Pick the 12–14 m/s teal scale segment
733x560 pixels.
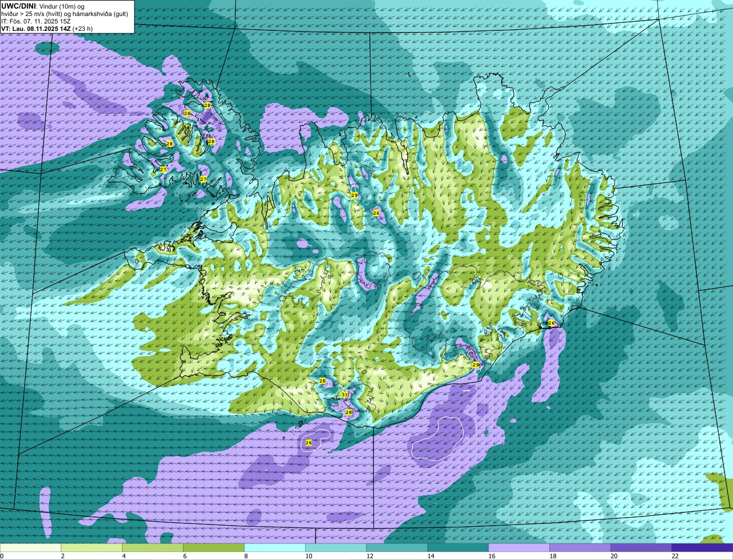point(397,547)
